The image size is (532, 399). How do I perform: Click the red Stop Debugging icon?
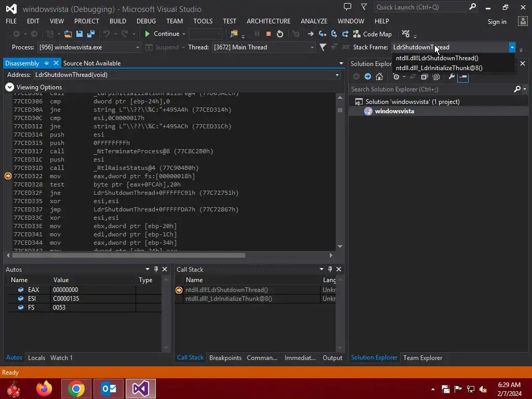point(269,34)
